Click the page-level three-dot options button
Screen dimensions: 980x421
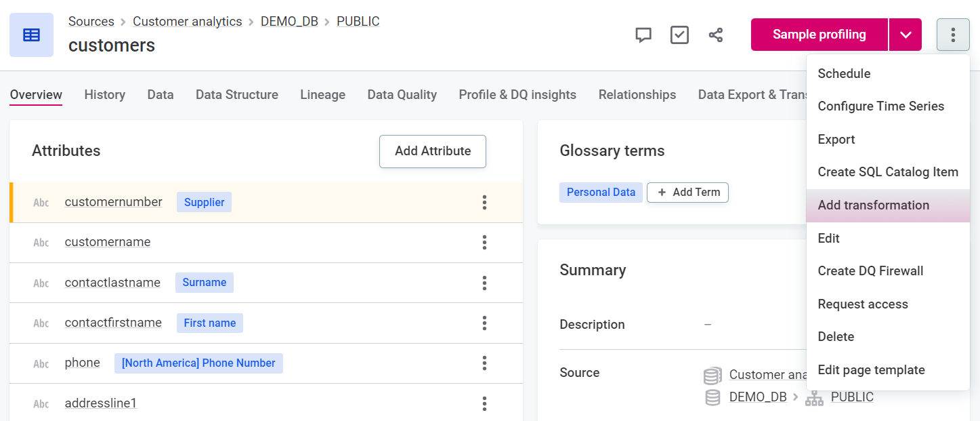(953, 35)
